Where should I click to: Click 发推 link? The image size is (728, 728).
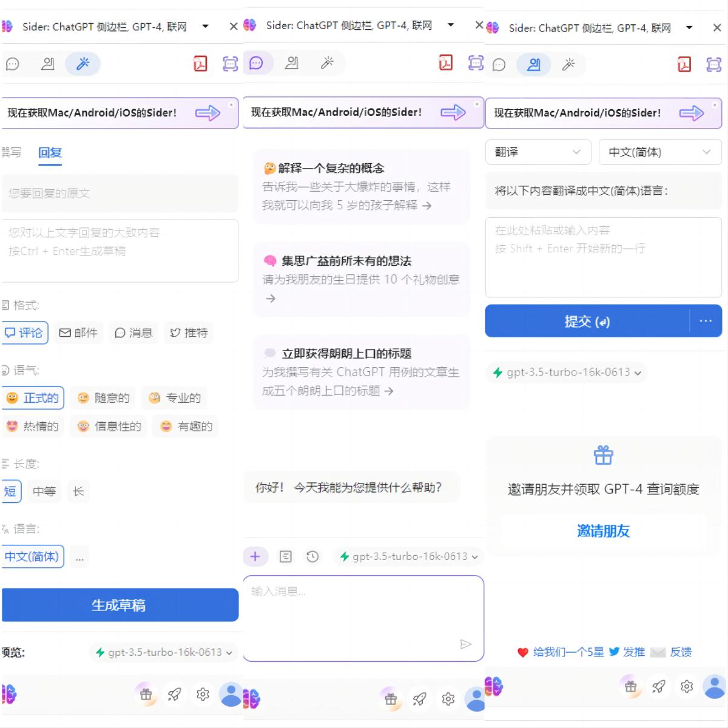click(634, 652)
